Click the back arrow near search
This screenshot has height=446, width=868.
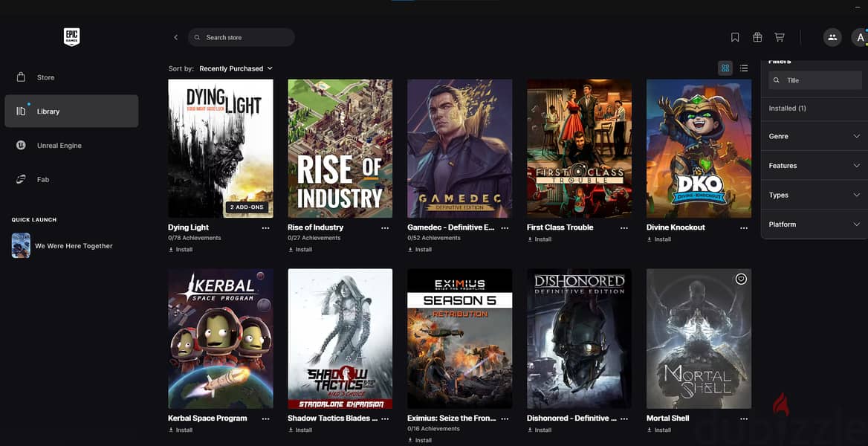175,37
